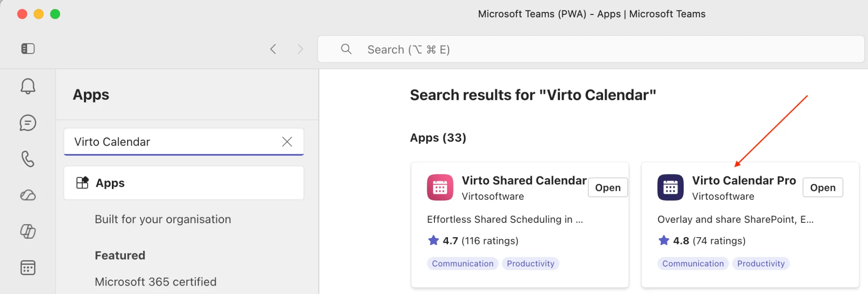Open the Activity bell icon

pos(28,86)
